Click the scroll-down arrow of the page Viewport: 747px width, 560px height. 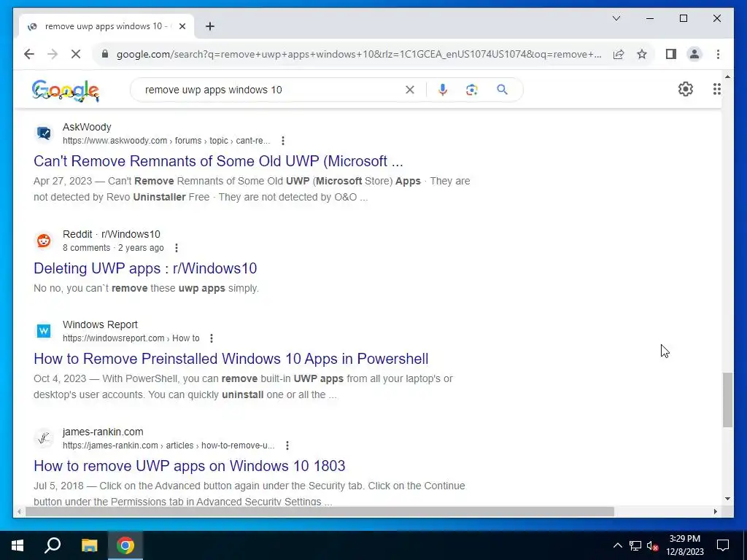[x=727, y=499]
